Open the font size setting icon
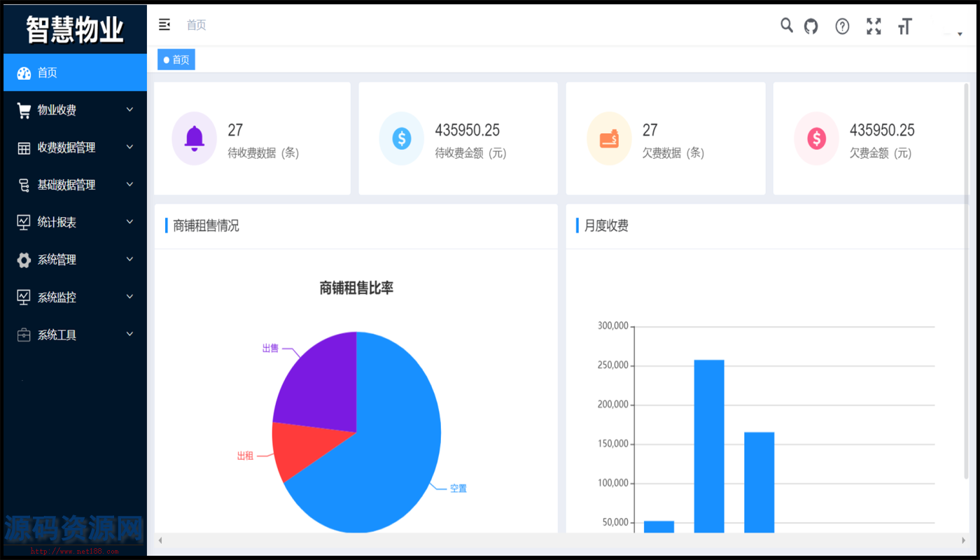The width and height of the screenshot is (980, 560). click(905, 27)
